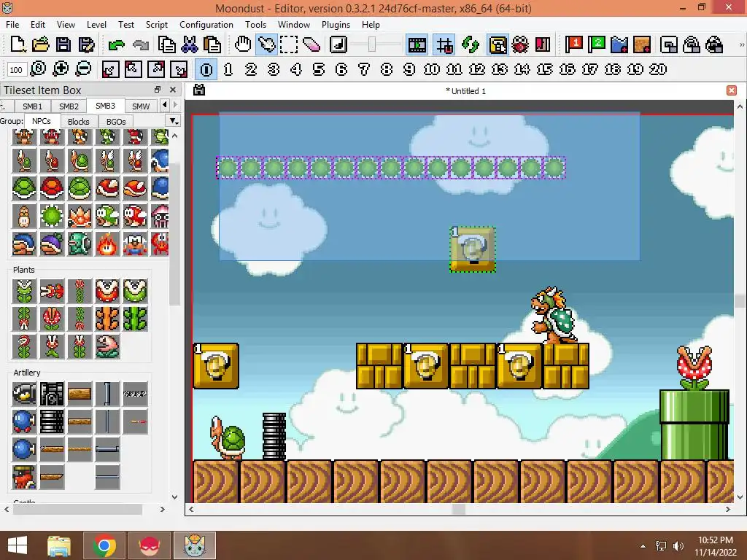Toggle the Tileset Item Box icon
747x560 pixels.
(x=498, y=44)
